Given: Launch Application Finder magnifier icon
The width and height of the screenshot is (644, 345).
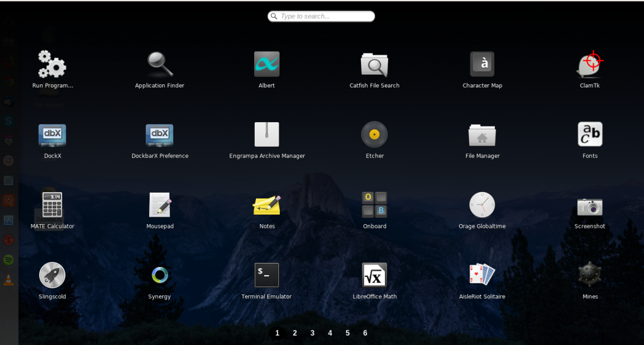Looking at the screenshot, I should pyautogui.click(x=160, y=64).
